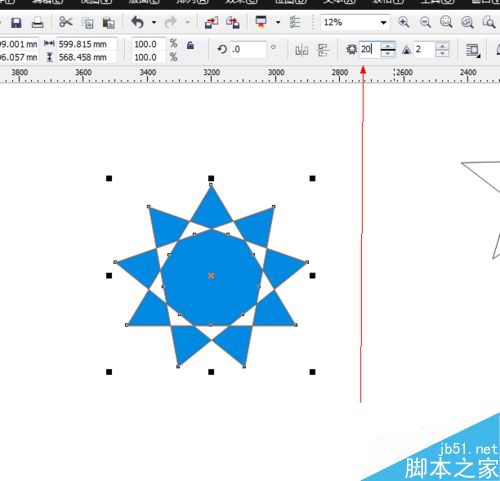This screenshot has width=500, height=481.
Task: Expand the application launcher dropdown arrow
Action: coord(278,22)
